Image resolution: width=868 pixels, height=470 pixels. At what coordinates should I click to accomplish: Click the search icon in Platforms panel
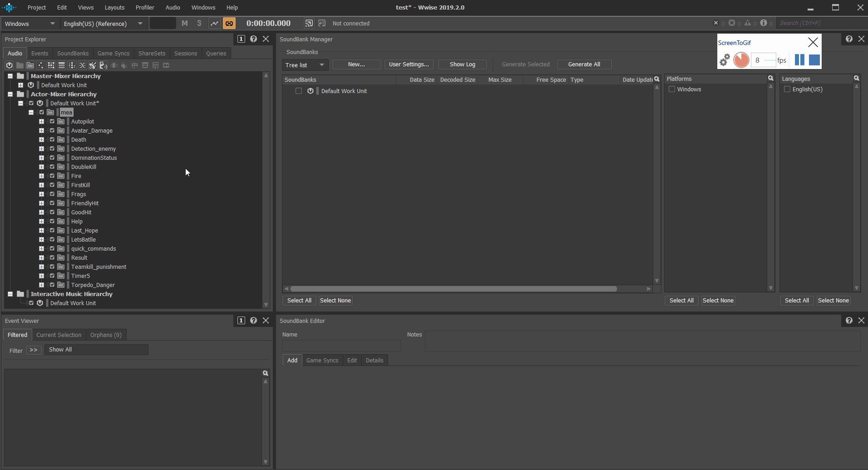tap(770, 79)
